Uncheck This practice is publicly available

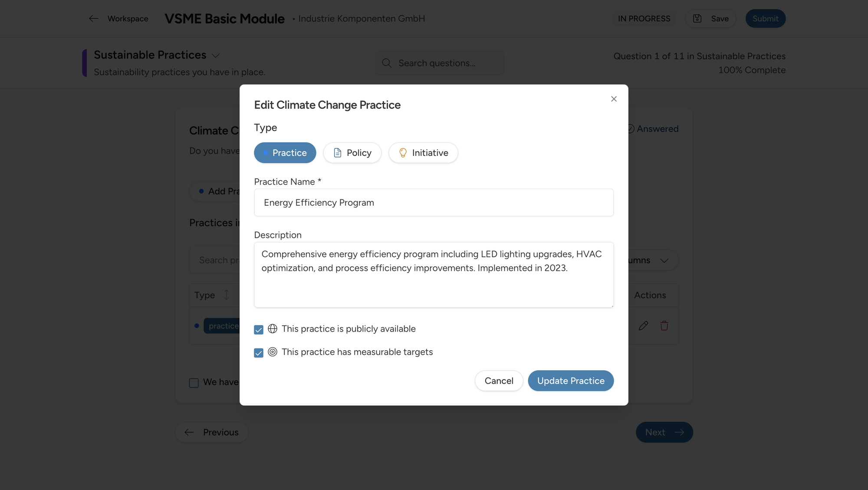[259, 329]
